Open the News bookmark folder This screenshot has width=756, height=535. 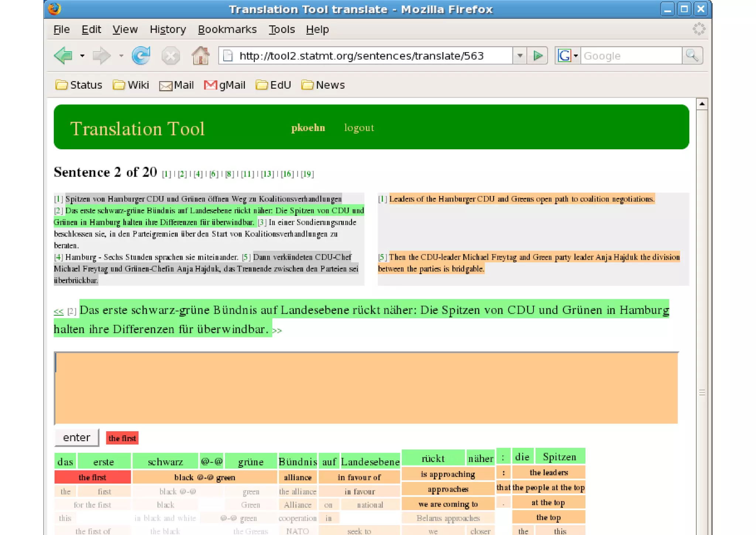tap(323, 85)
